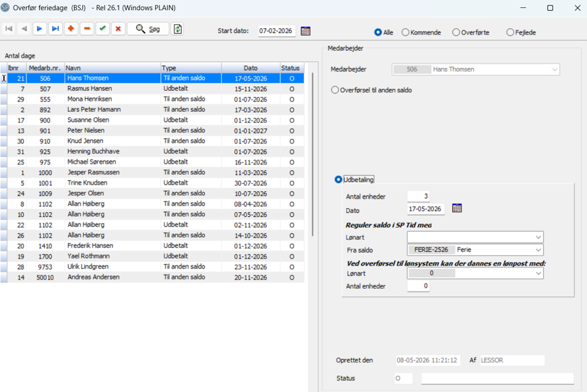Click row selector beside lbnr 7
The image size is (587, 392).
[4, 89]
